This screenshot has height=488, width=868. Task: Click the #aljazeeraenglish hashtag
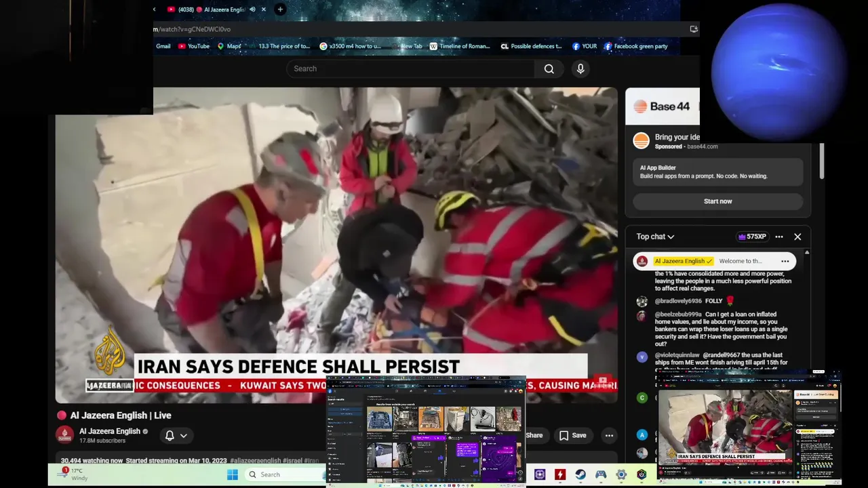(255, 461)
